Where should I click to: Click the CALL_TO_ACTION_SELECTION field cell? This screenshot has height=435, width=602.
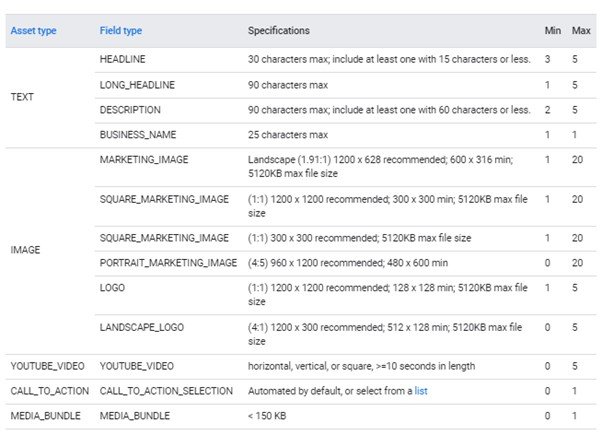coord(166,391)
